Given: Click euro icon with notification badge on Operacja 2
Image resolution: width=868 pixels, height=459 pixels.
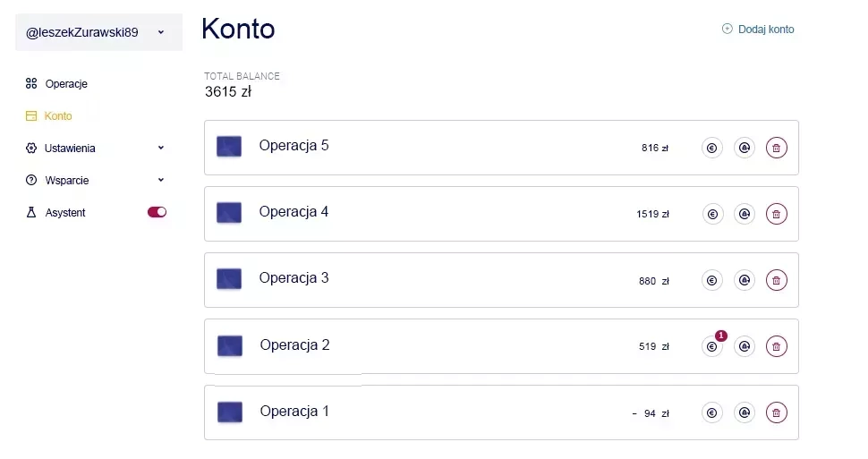Looking at the screenshot, I should pyautogui.click(x=711, y=347).
